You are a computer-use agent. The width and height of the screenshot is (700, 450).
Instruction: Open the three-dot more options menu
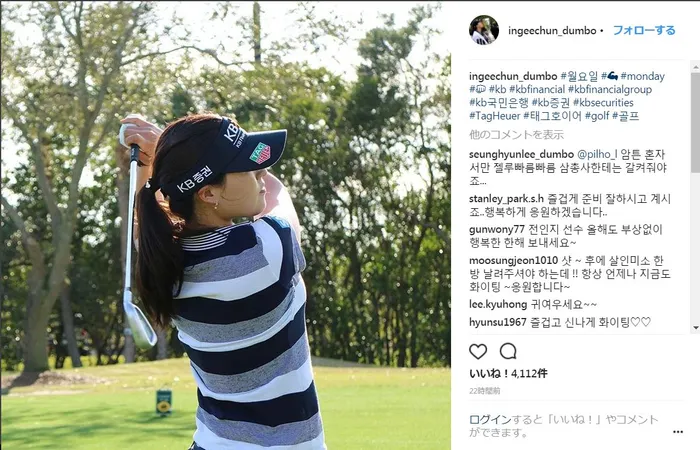click(678, 432)
